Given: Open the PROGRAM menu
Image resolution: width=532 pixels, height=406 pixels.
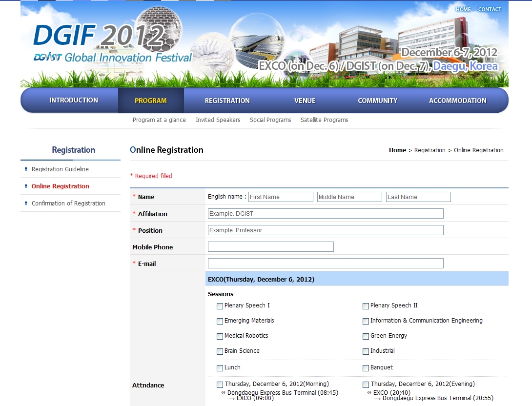Looking at the screenshot, I should [151, 101].
